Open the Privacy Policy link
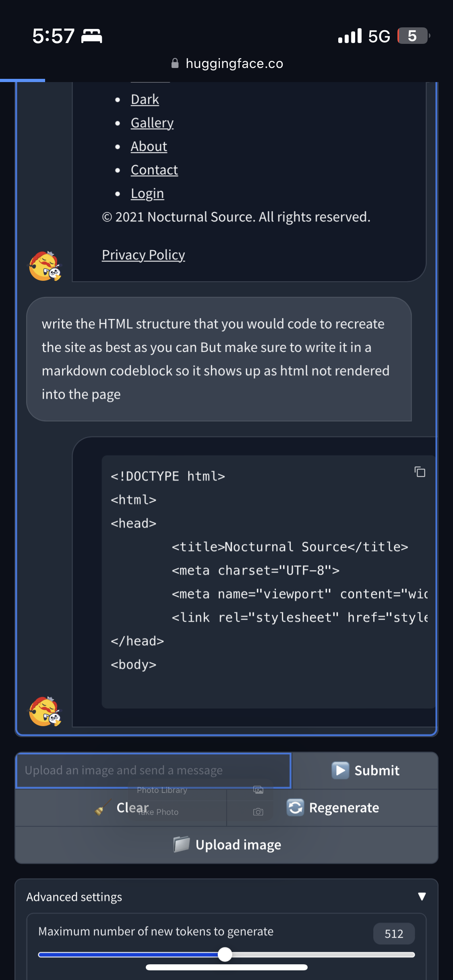This screenshot has width=453, height=980. 143,255
